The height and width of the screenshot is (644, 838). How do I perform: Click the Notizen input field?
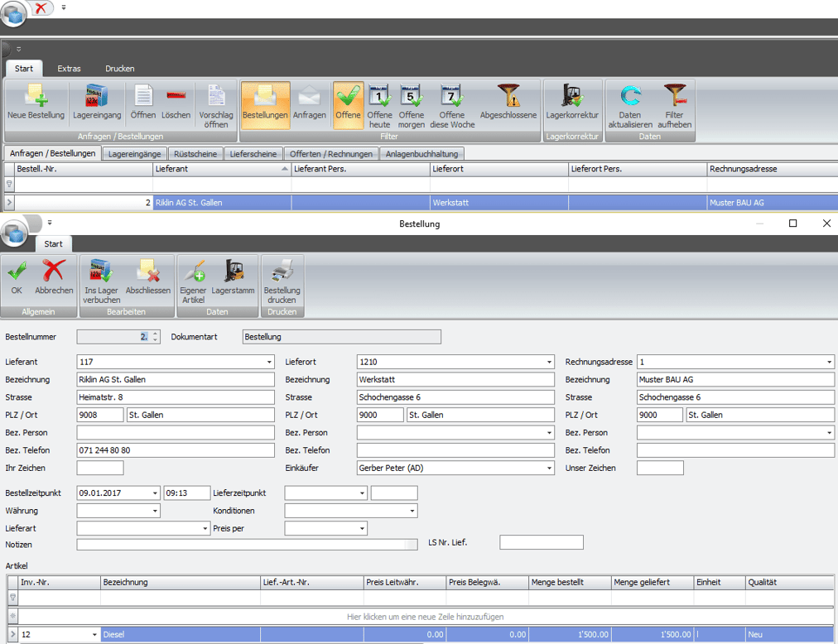coord(247,545)
